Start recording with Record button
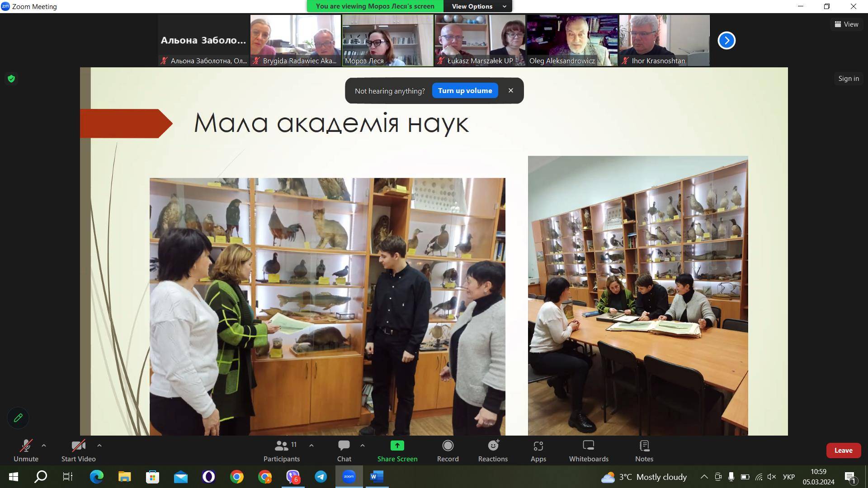 point(448,451)
